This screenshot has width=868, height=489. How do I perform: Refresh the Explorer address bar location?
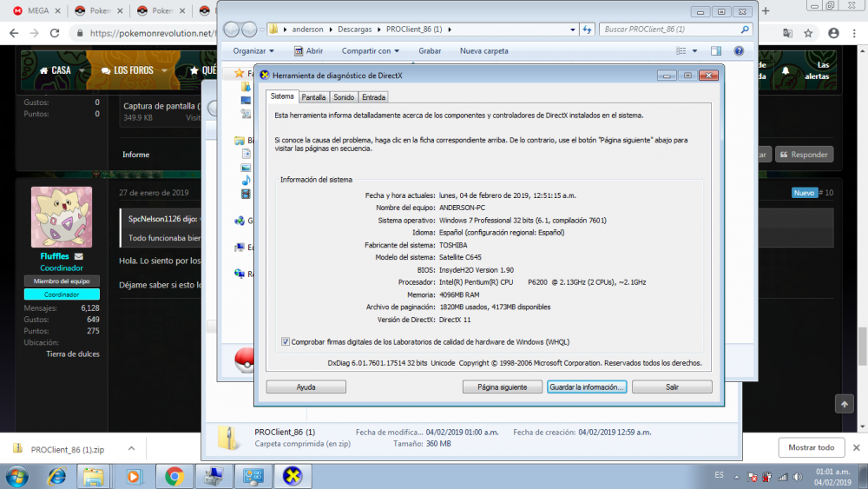pyautogui.click(x=587, y=29)
